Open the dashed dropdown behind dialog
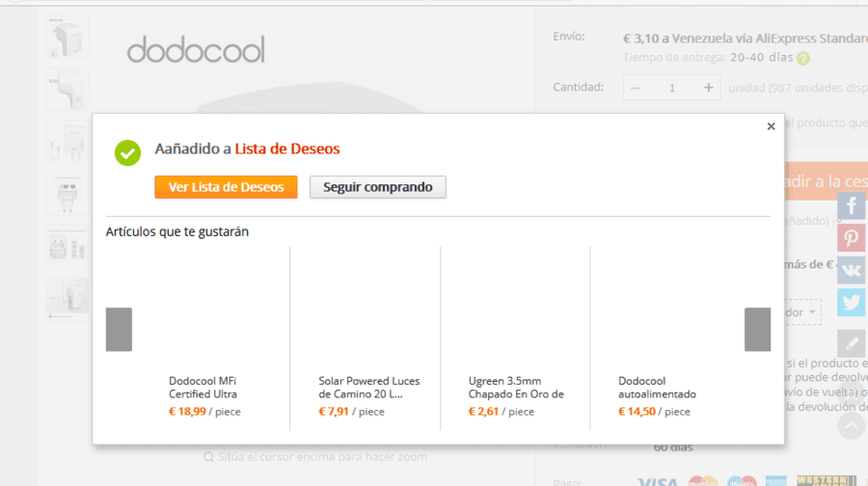 pyautogui.click(x=802, y=312)
